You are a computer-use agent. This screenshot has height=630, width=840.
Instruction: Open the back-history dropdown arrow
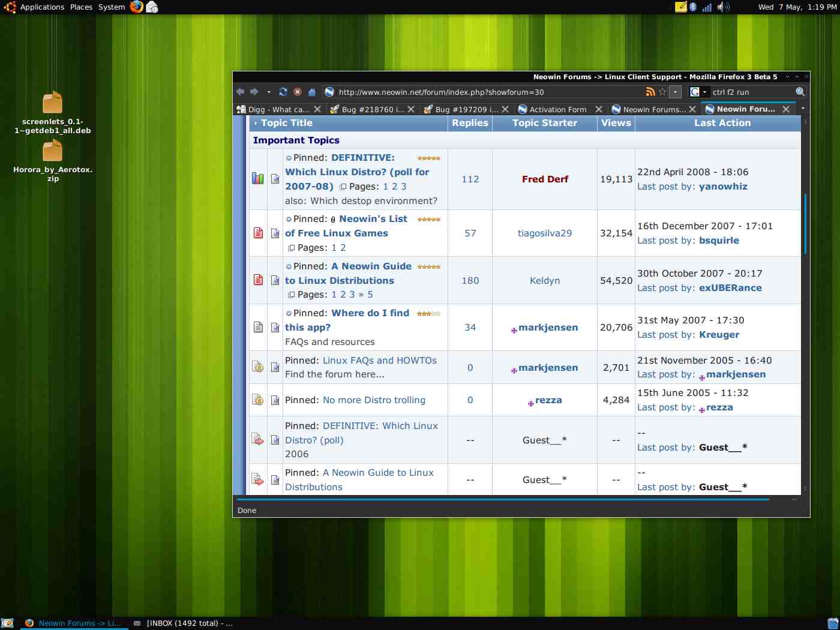coord(269,92)
